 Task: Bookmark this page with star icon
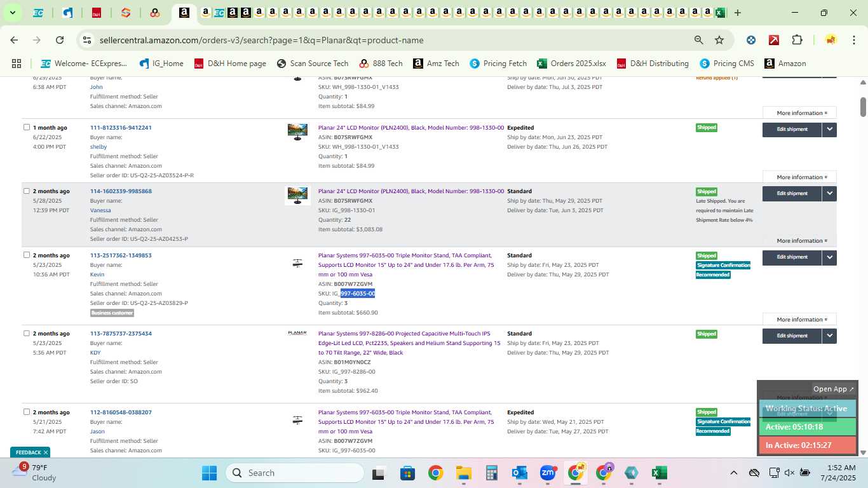[x=719, y=40]
